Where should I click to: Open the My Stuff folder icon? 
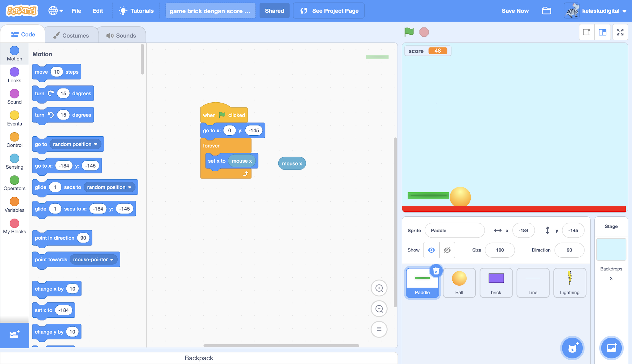click(546, 11)
